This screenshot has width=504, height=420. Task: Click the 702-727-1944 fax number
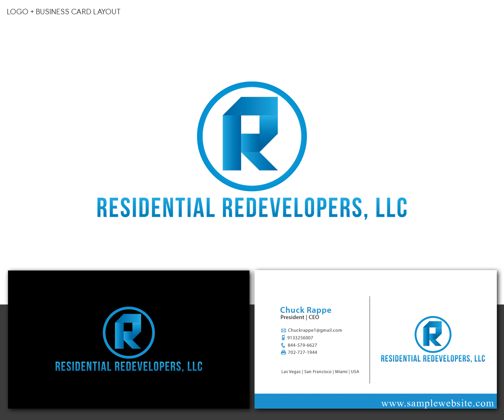coord(302,352)
